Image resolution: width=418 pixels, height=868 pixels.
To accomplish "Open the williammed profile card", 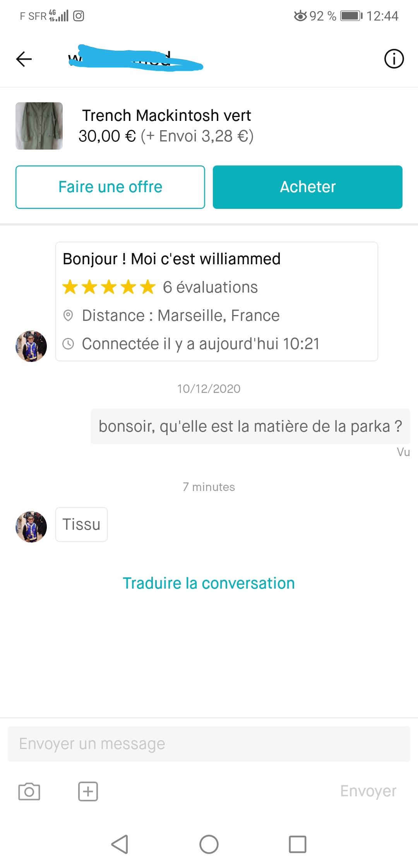I will click(x=216, y=301).
